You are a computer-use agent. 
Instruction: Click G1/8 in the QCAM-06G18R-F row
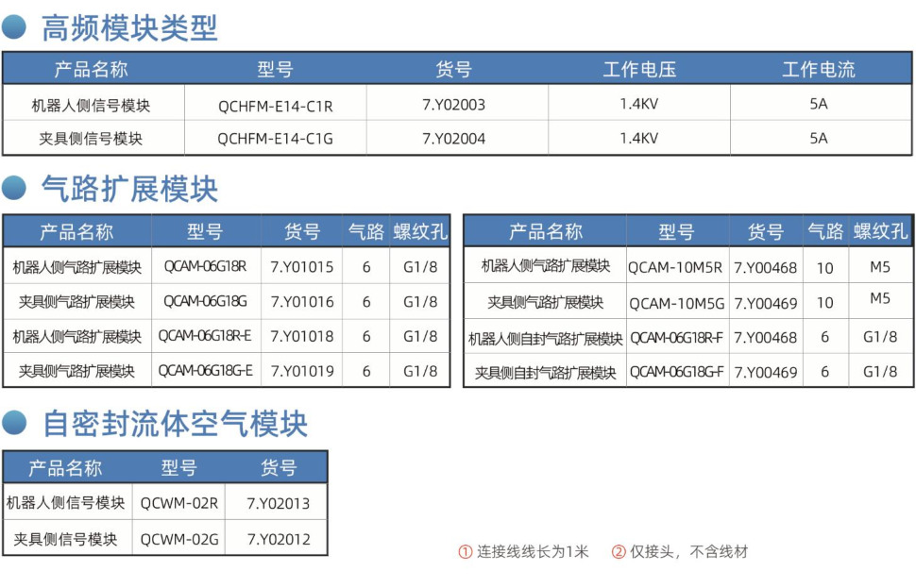coord(880,337)
